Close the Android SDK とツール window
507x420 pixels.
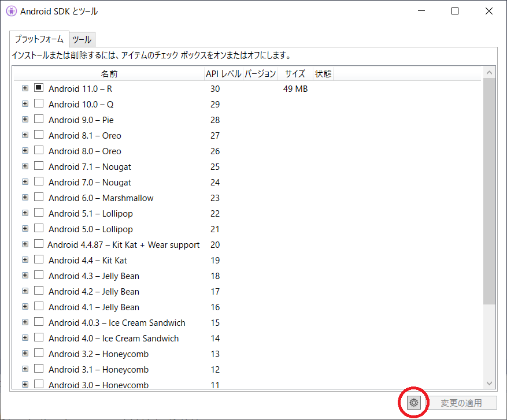coord(489,11)
